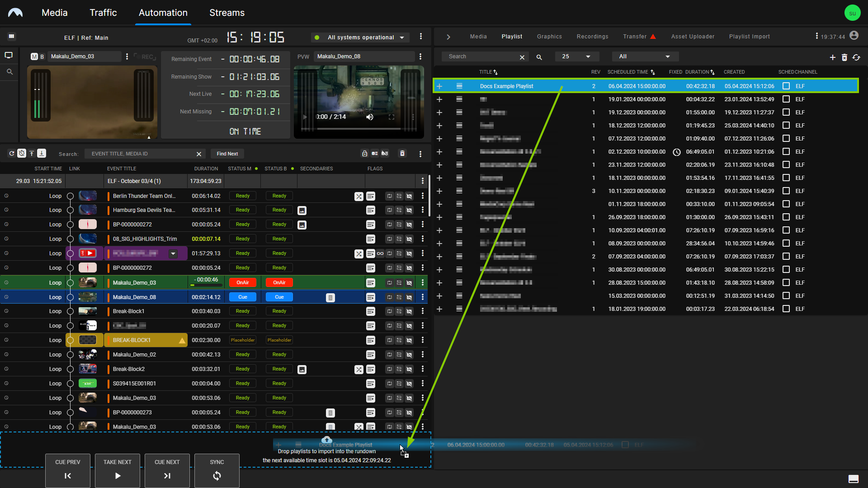The height and width of the screenshot is (488, 868).
Task: Click the Find Next button
Action: coord(227,154)
